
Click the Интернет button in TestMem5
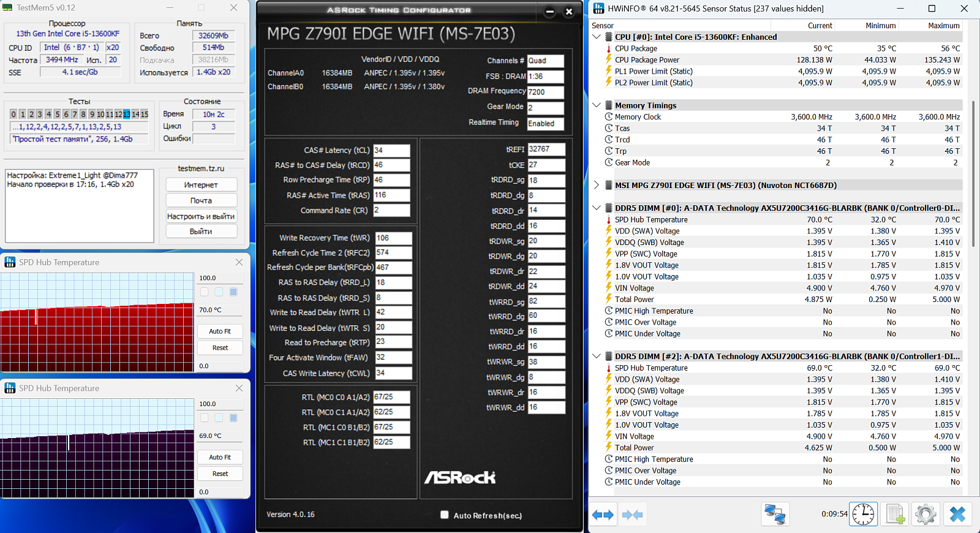[201, 185]
